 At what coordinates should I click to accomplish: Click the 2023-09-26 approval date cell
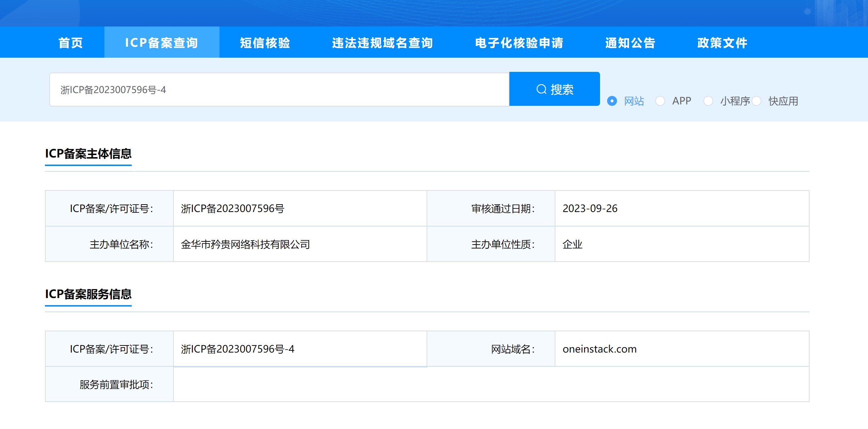pos(590,208)
